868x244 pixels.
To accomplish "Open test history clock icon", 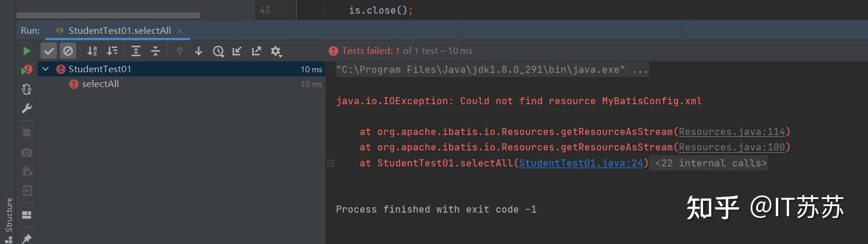I will 218,51.
